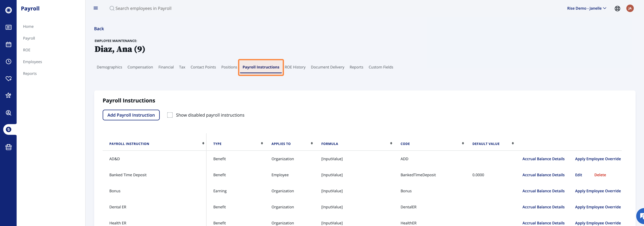Click the search magnifier icon
Screen dimensions: 644x226
point(112,8)
